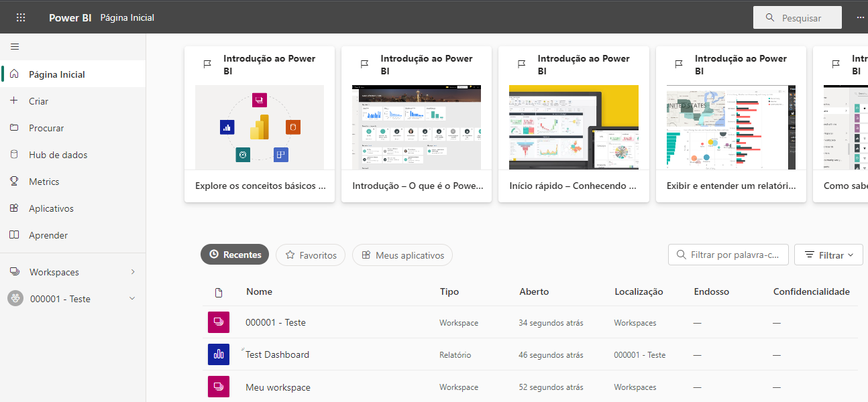Click '34 segundos atrás' cell
Viewport: 868px width, 402px height.
(551, 323)
